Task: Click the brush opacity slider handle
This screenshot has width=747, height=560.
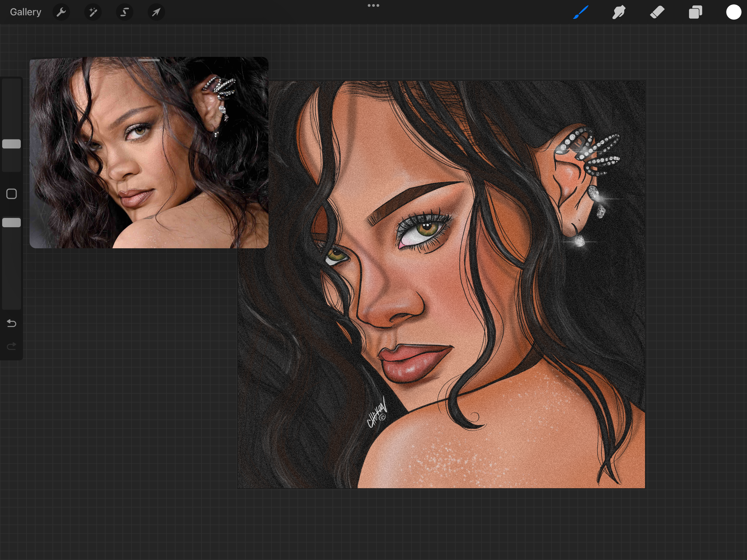Action: tap(11, 223)
